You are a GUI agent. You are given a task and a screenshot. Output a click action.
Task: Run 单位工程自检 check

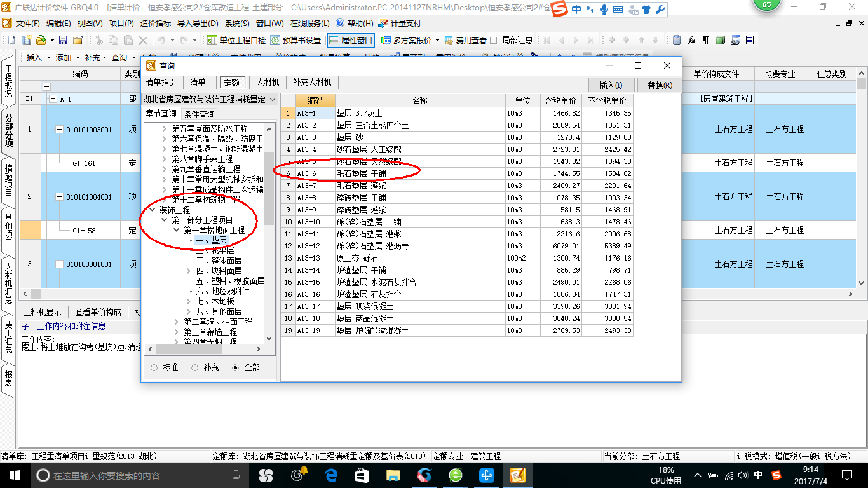click(237, 40)
